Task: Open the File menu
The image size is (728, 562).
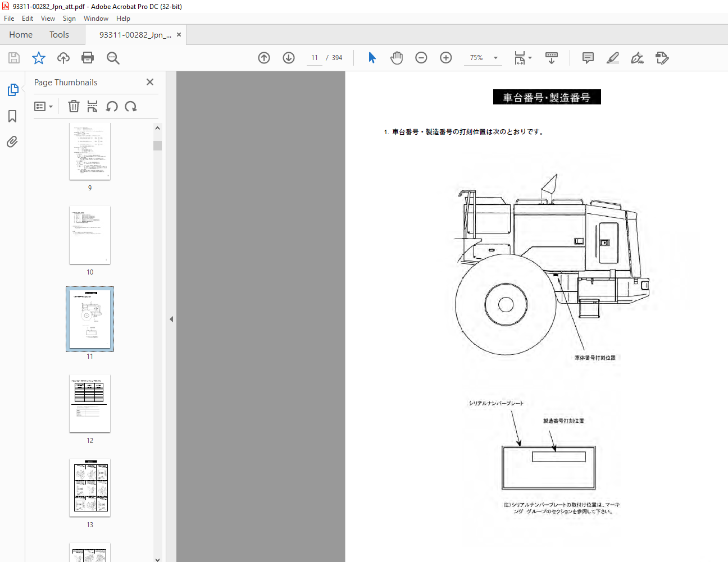Action: (x=9, y=19)
